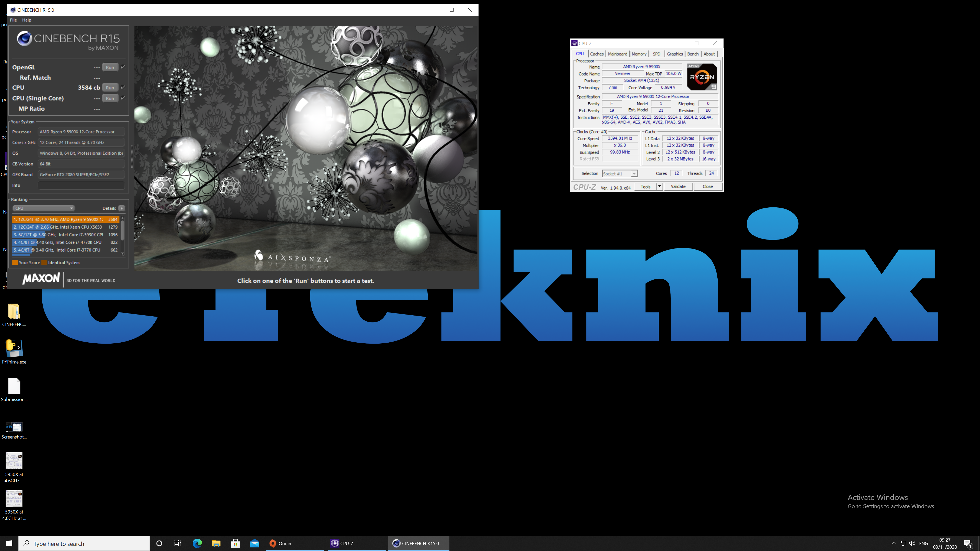Select the Intel Xeon X5650 ranking row

pyautogui.click(x=65, y=227)
